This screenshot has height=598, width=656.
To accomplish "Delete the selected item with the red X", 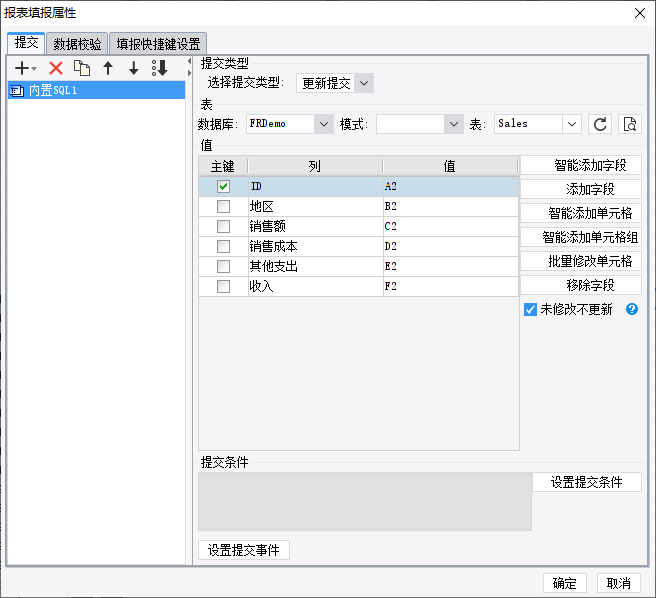I will 56,68.
